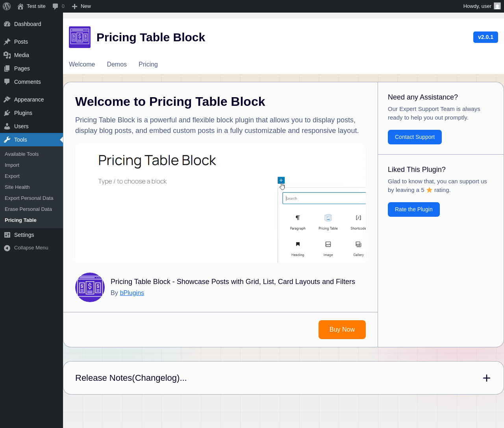Viewport: 504px width, 428px height.
Task: Click the user avatar in admin bar
Action: pos(497,6)
